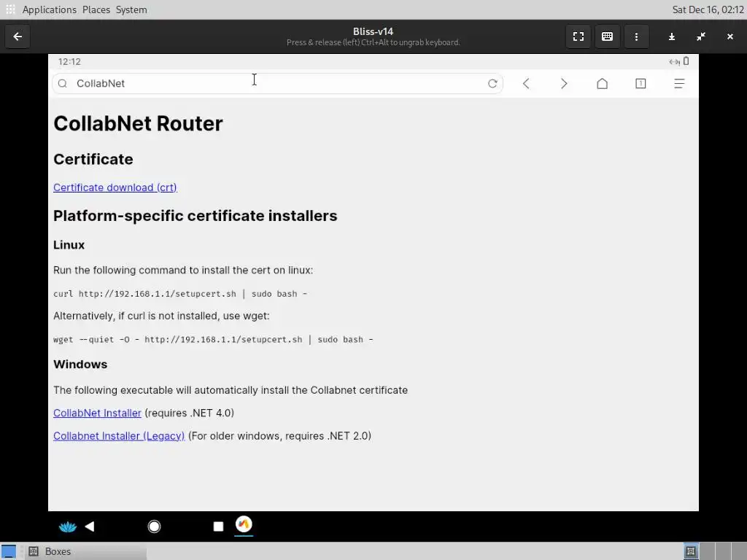Open the three-dot Boxes menu
The image size is (747, 560).
(636, 36)
